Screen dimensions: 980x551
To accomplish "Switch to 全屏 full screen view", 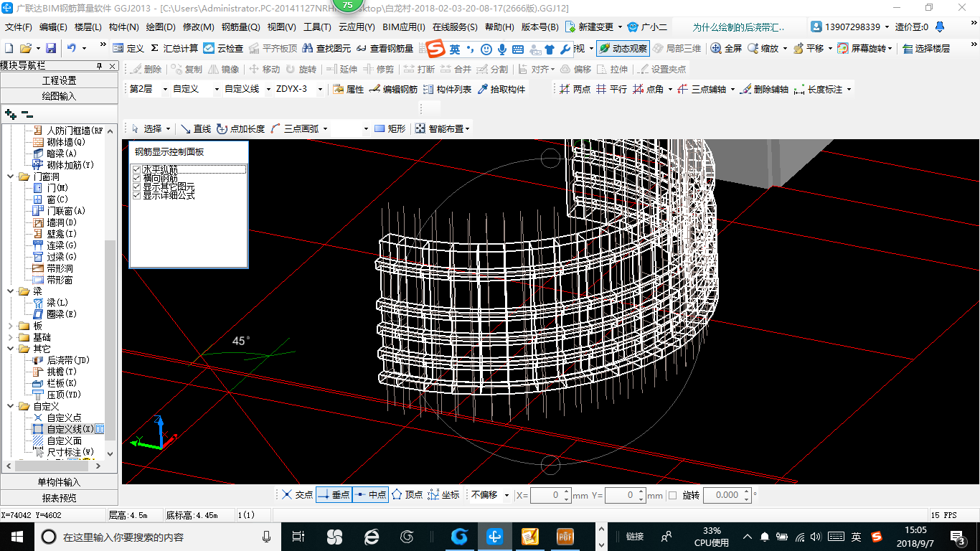I will (x=726, y=48).
